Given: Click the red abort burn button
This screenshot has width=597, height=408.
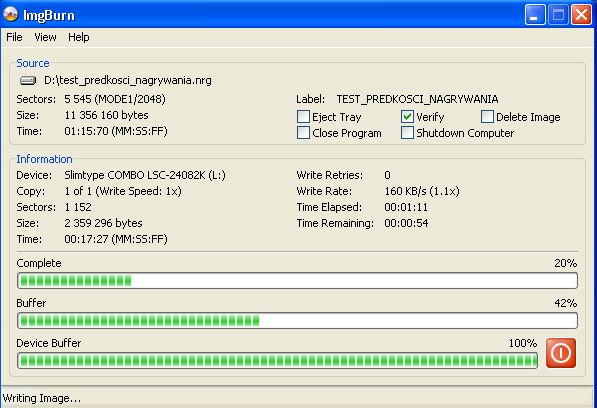Looking at the screenshot, I should coord(560,353).
